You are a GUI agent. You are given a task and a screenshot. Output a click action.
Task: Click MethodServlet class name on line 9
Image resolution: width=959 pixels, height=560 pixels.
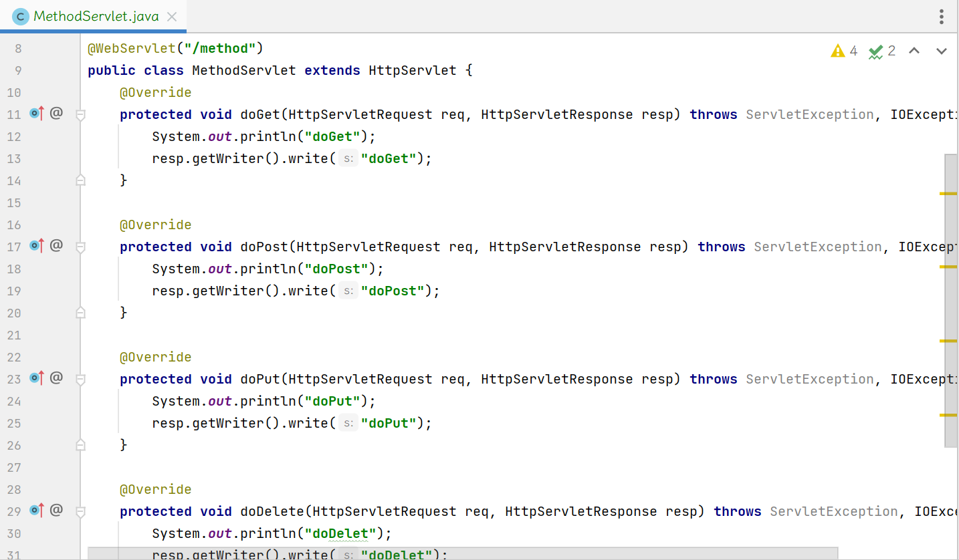tap(244, 70)
